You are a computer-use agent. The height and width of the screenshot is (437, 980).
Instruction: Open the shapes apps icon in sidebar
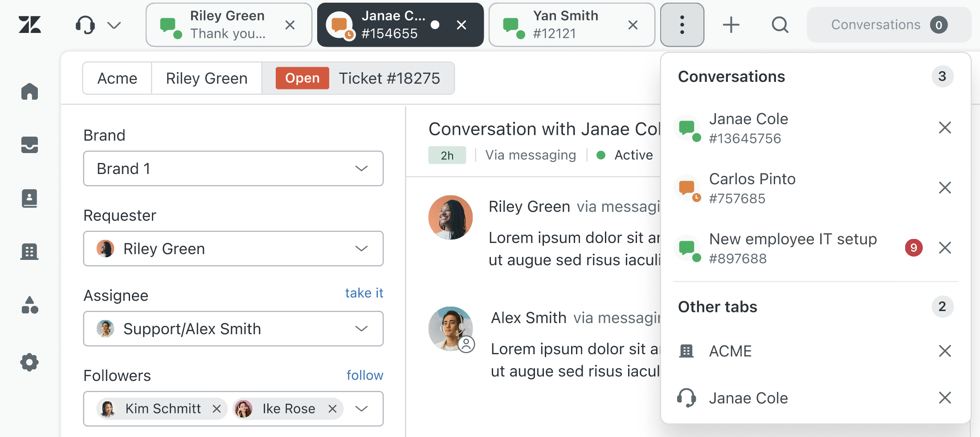click(29, 305)
